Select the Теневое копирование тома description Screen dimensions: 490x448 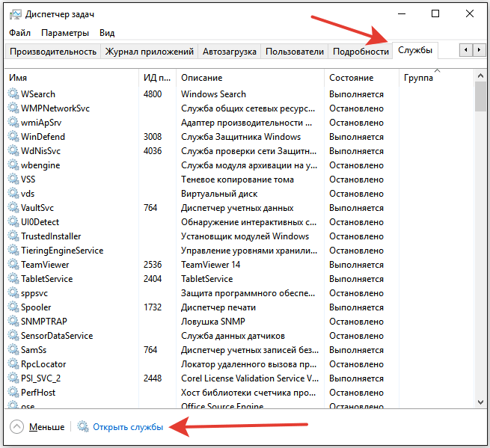click(x=237, y=179)
